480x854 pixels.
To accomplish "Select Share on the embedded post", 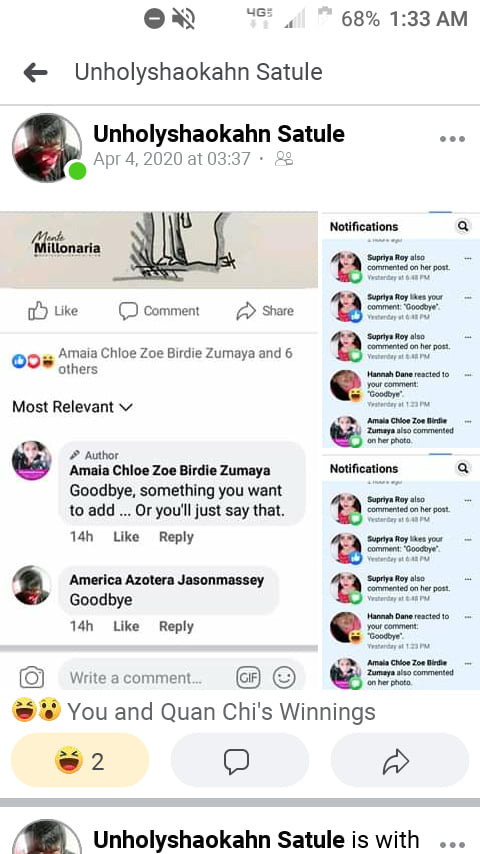I will (265, 311).
